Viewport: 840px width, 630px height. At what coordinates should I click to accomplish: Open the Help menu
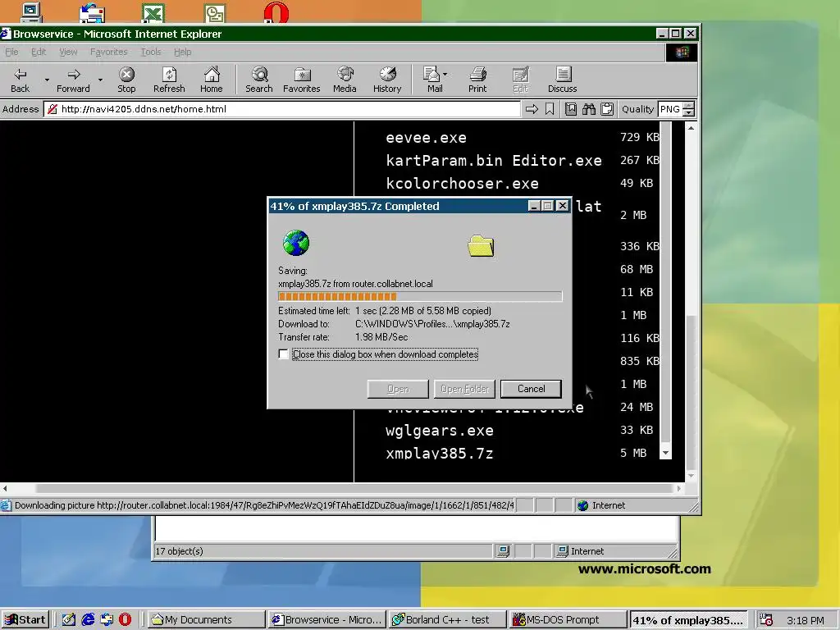pyautogui.click(x=183, y=52)
